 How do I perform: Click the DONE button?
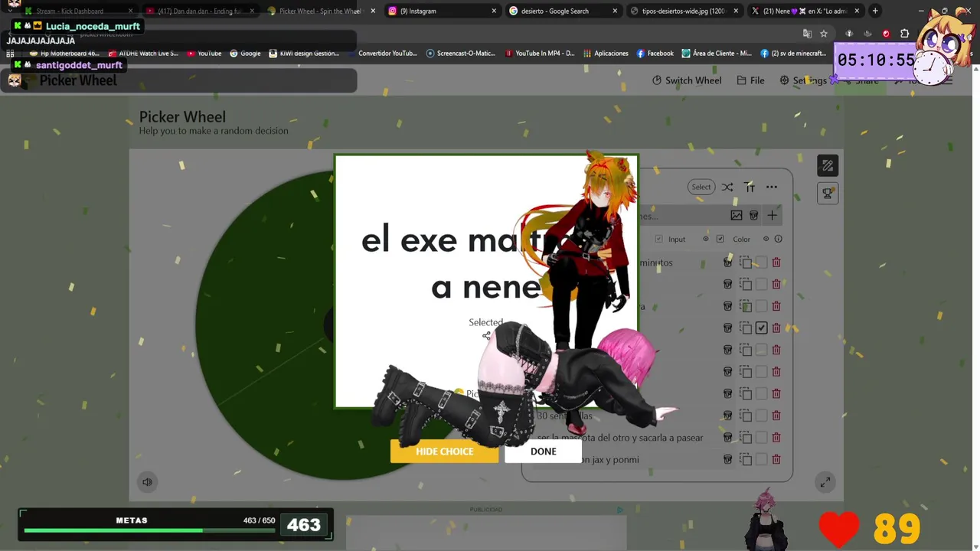coord(544,452)
